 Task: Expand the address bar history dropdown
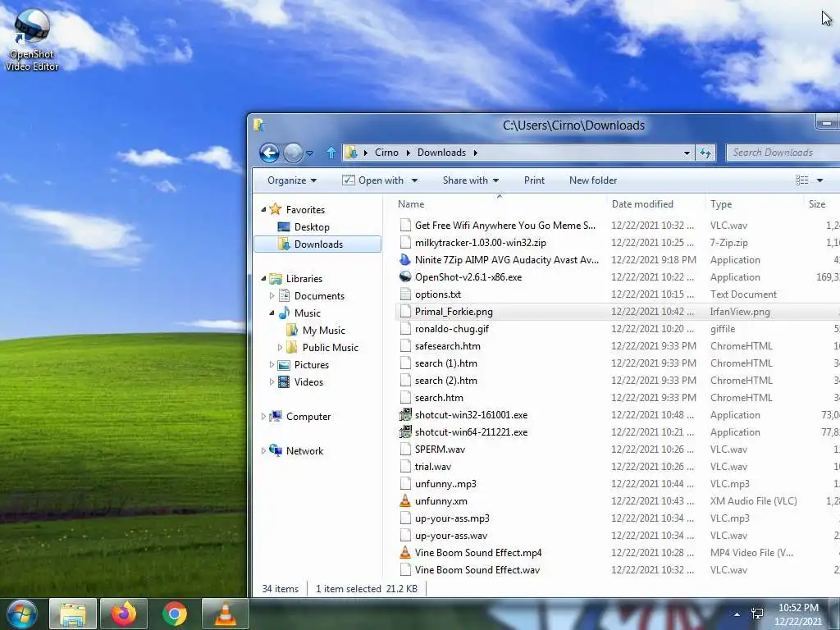pos(687,153)
